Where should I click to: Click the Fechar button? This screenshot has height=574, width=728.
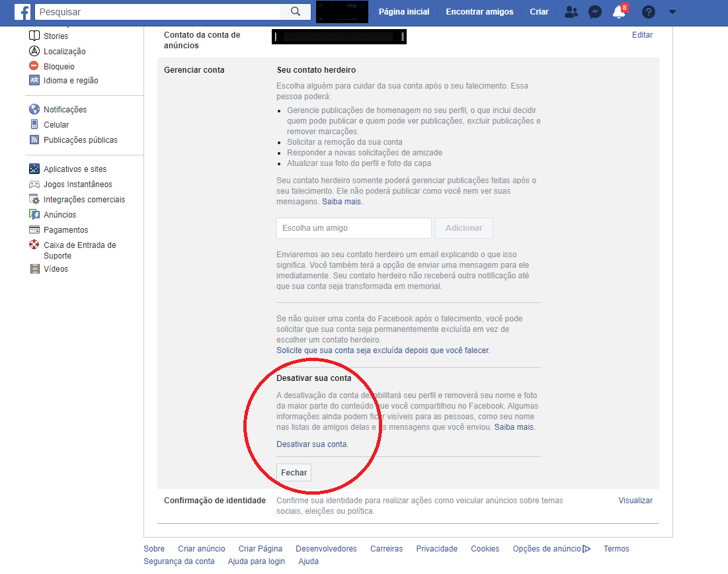pos(294,473)
